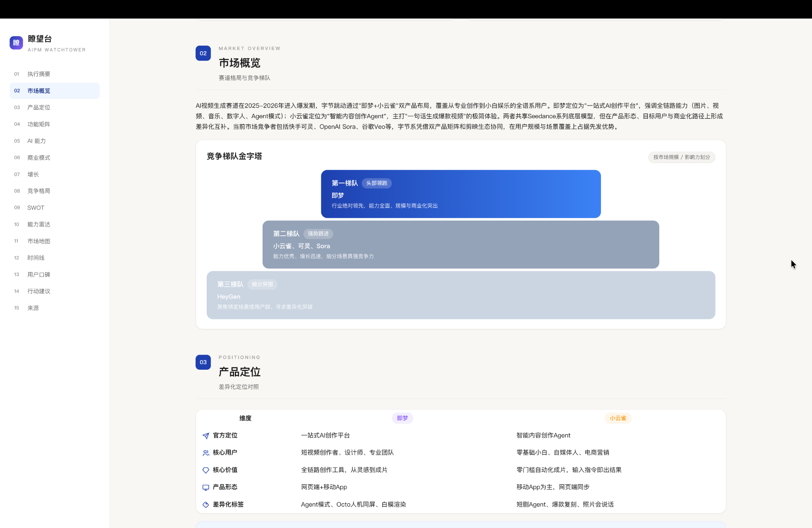Viewport: 812px width, 528px height.
Task: Click the 差异化定位对照 subtitle
Action: [x=238, y=387]
